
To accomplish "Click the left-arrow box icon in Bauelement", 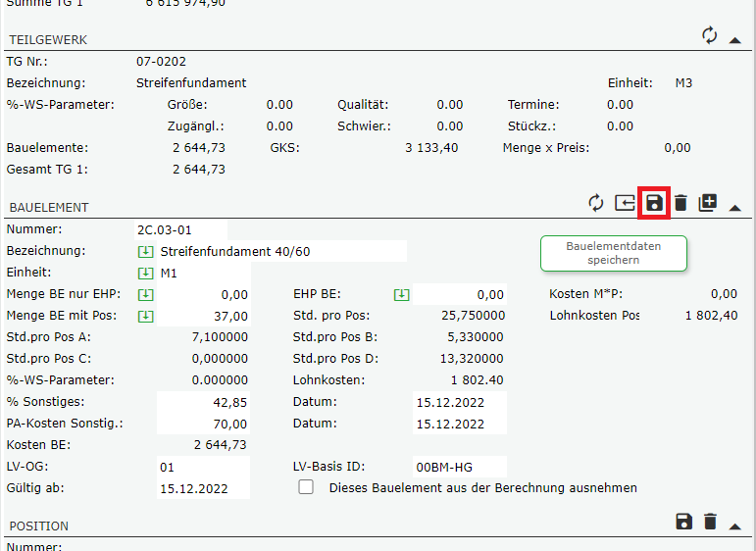I will (x=625, y=203).
